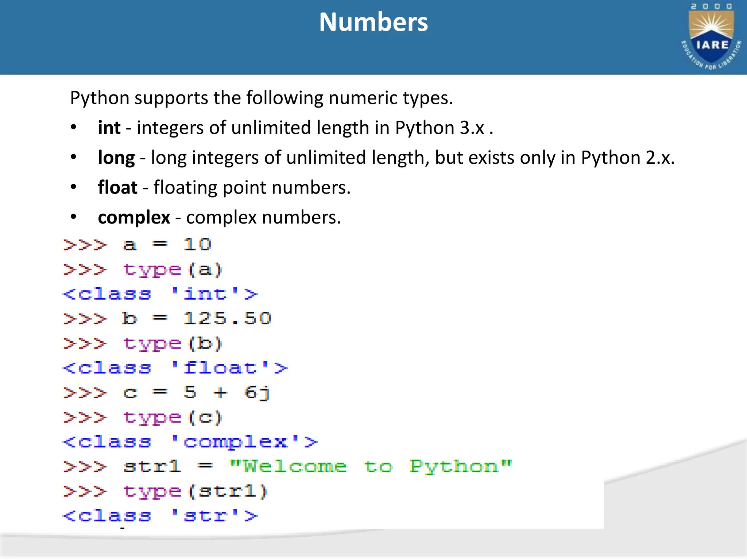This screenshot has height=560, width=747.
Task: Click the type(c) code line
Action: (143, 417)
